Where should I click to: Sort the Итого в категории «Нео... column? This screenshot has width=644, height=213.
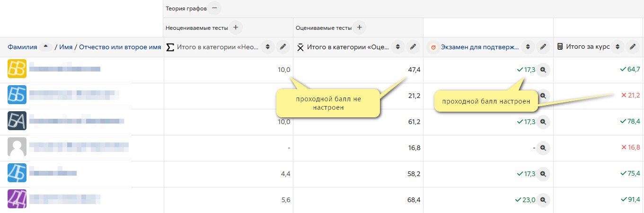click(268, 47)
